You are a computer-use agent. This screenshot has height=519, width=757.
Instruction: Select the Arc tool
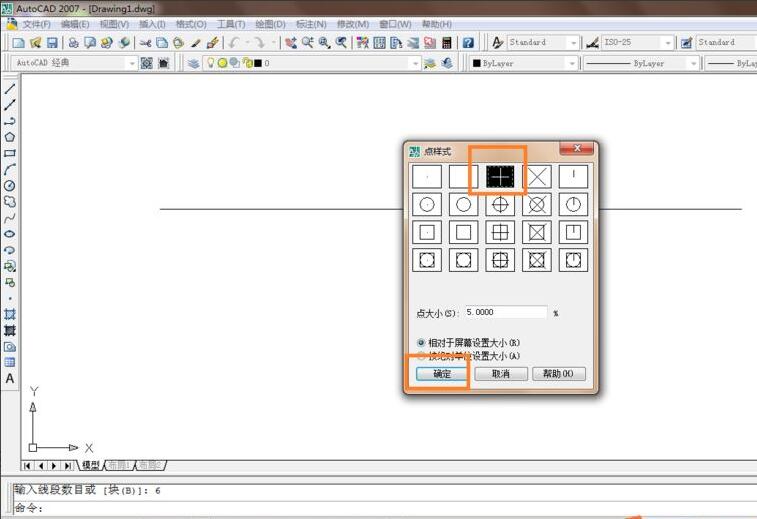[x=10, y=169]
